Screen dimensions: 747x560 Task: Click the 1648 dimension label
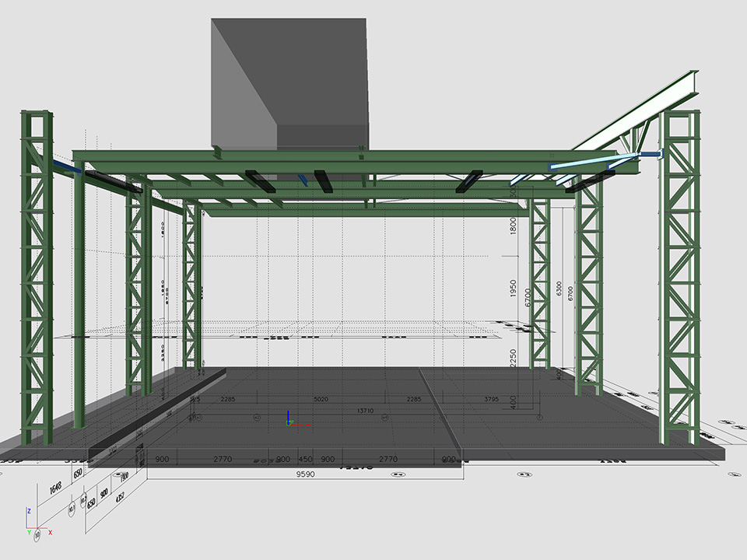point(55,488)
